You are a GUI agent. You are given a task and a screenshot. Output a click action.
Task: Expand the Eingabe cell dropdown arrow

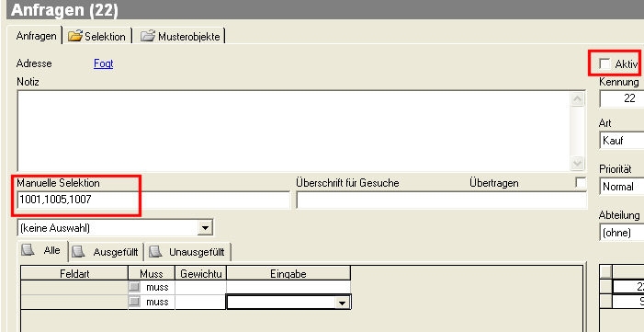(x=342, y=303)
